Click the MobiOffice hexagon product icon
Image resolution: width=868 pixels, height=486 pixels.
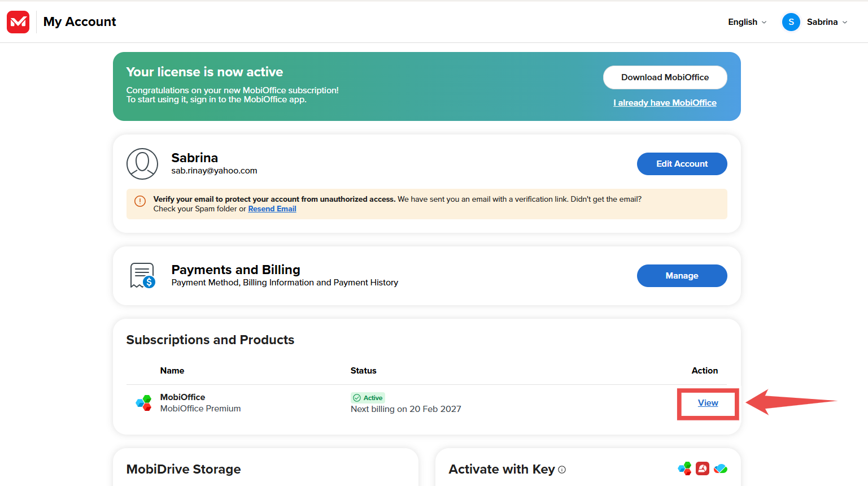click(143, 403)
